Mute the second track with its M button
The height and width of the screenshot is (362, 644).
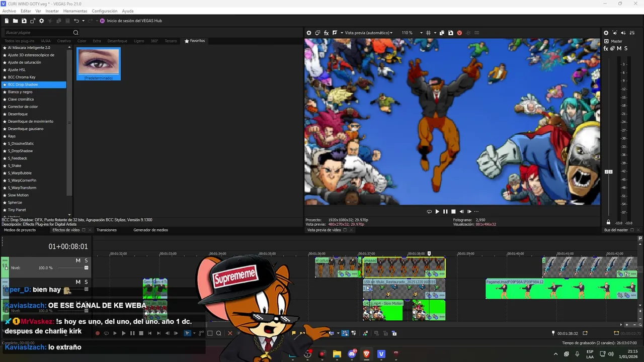tap(78, 282)
